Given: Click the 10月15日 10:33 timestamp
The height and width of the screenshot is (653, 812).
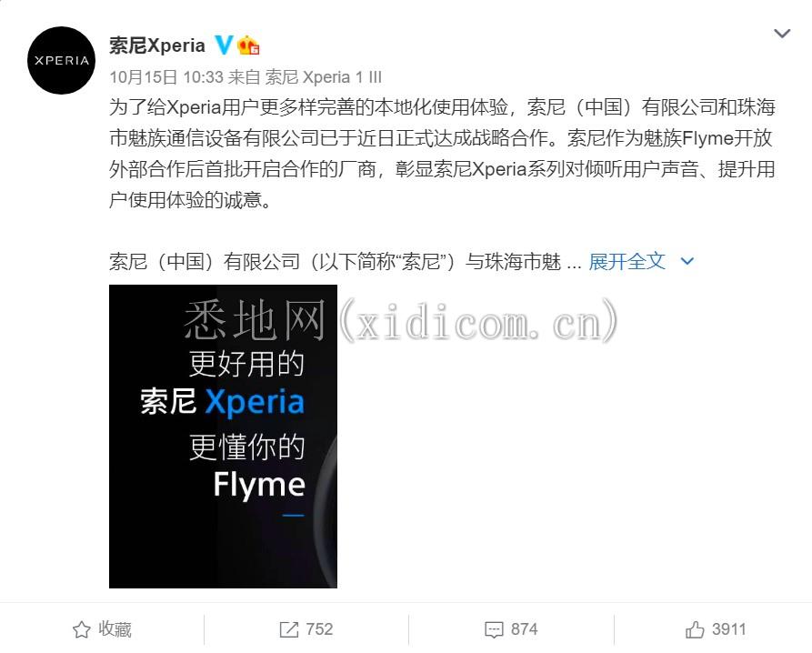Looking at the screenshot, I should [x=166, y=77].
